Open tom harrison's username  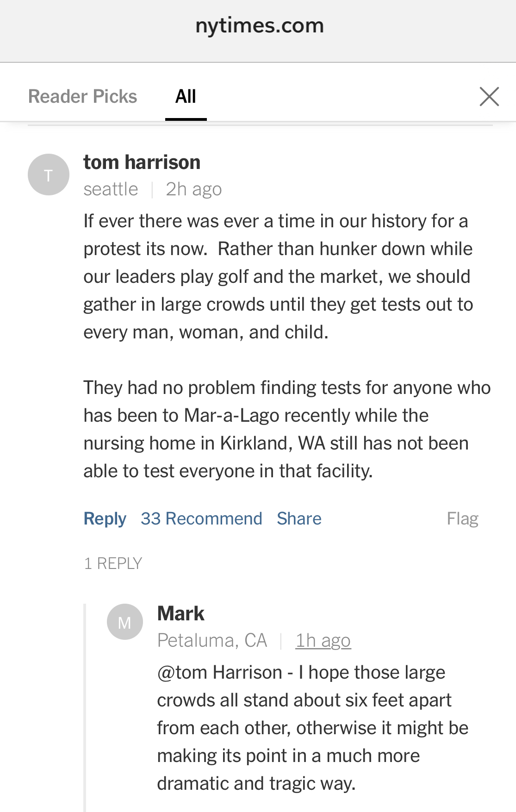tap(142, 162)
